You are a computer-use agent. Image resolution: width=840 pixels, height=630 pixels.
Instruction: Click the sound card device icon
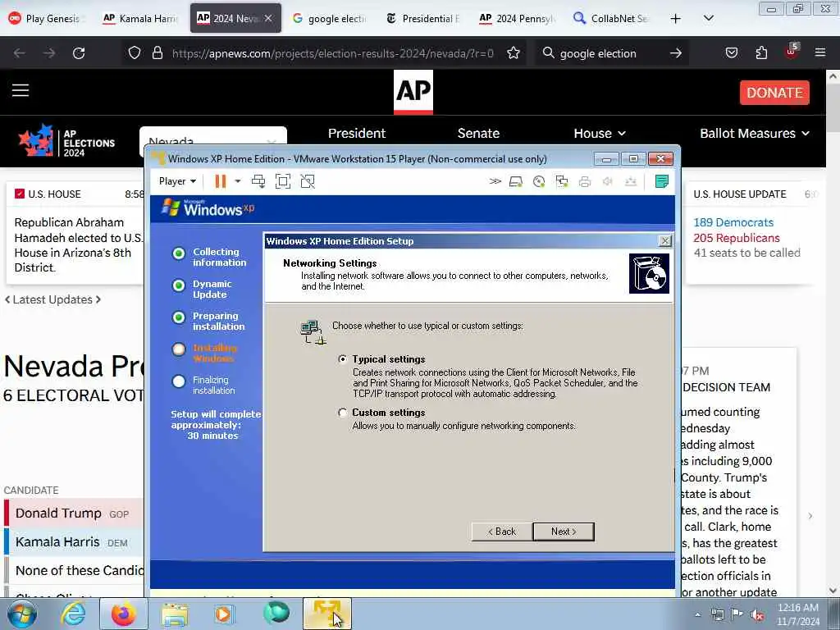tap(608, 181)
